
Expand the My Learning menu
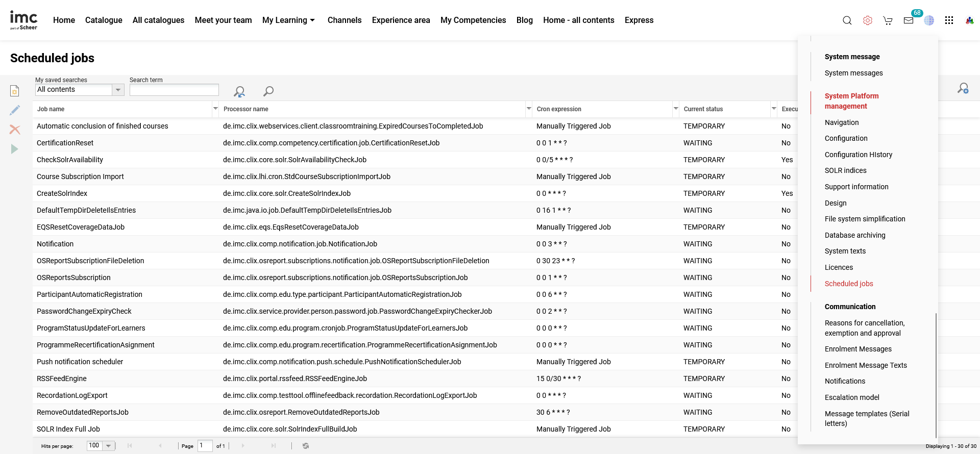[288, 20]
